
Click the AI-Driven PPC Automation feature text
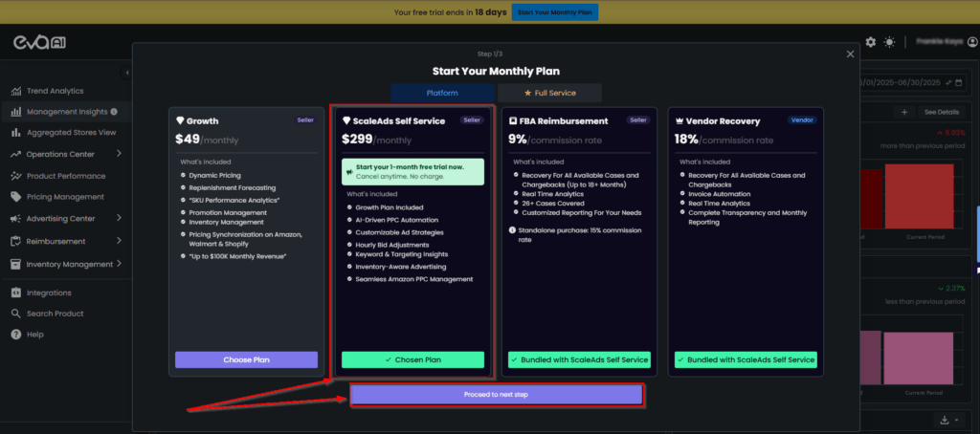397,220
